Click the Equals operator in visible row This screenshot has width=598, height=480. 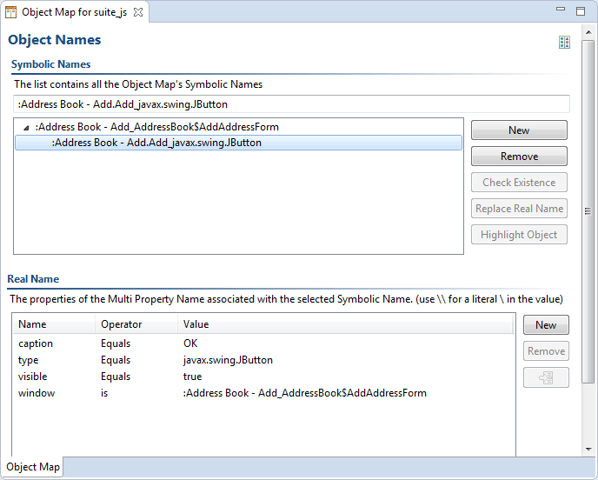(x=116, y=377)
